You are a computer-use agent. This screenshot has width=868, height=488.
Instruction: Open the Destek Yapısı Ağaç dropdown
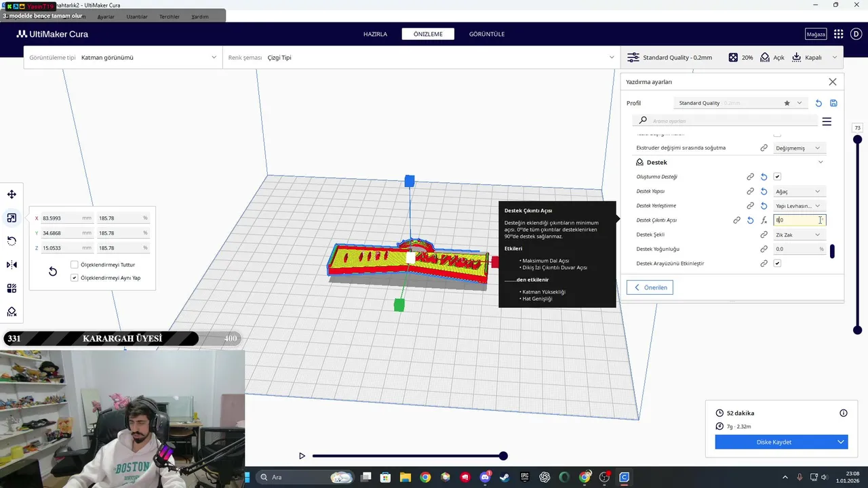coord(799,191)
